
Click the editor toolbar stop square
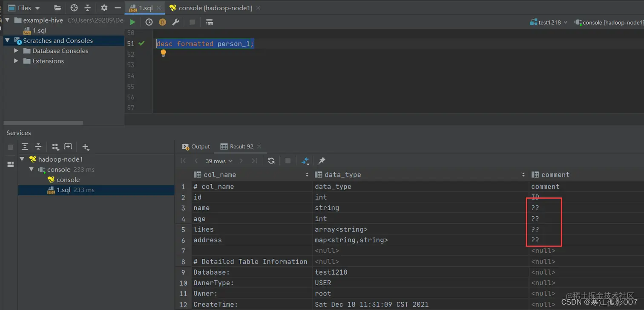[192, 22]
